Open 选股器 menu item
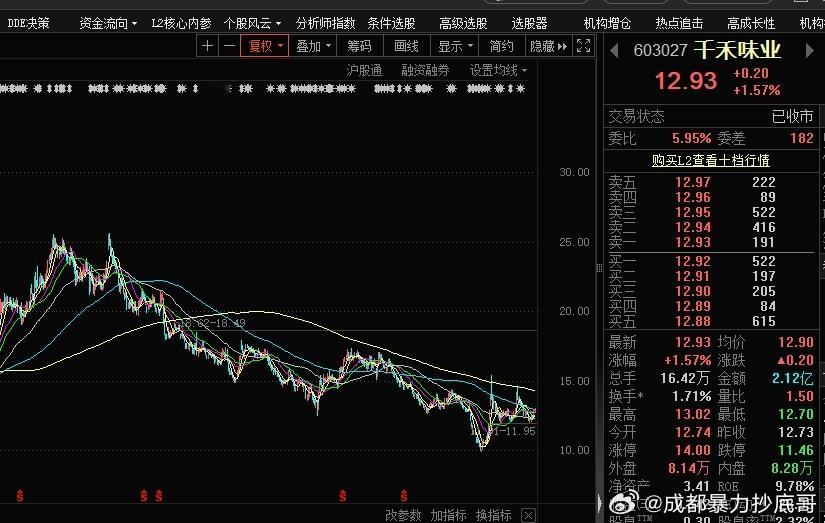 [529, 23]
